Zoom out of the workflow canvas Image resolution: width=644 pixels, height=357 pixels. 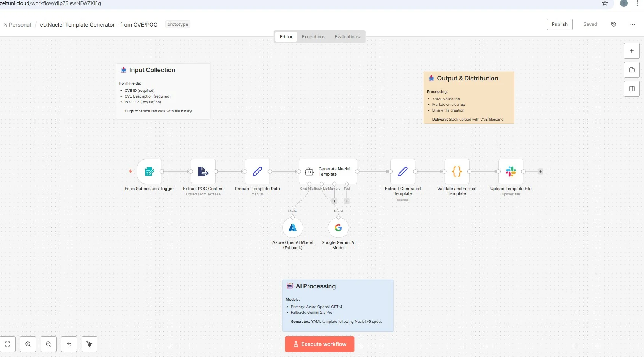49,344
